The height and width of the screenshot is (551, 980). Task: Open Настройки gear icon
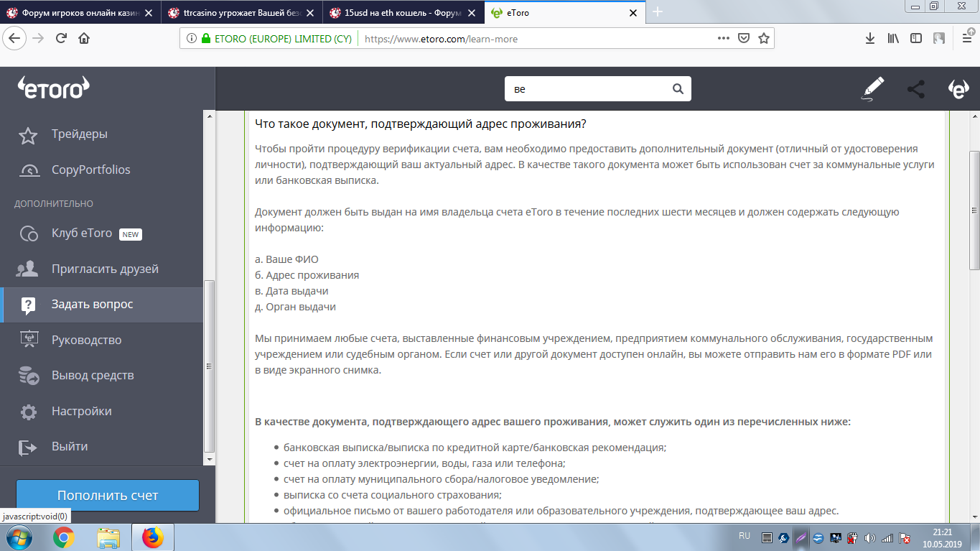tap(28, 412)
